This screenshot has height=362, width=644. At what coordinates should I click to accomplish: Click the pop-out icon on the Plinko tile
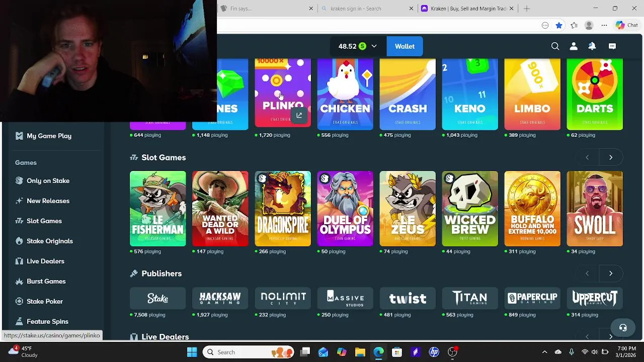[299, 116]
